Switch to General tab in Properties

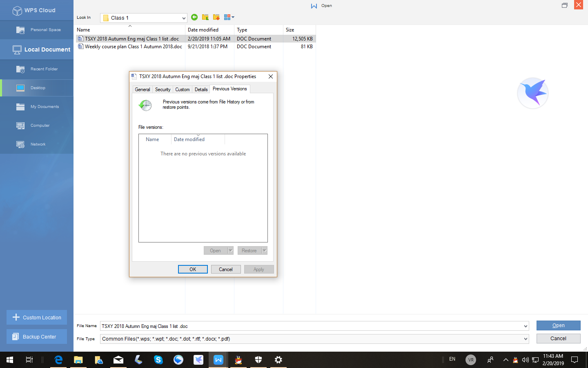point(143,90)
